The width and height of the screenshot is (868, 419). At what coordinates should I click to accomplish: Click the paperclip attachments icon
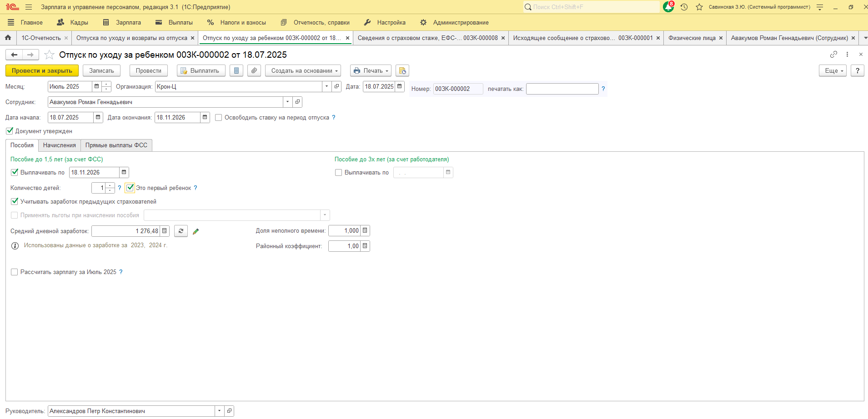click(254, 71)
